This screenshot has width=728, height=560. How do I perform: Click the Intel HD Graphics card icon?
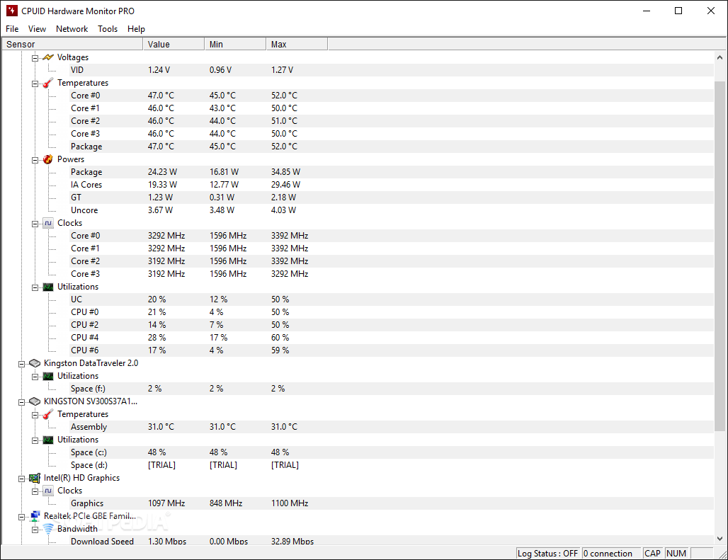[x=35, y=478]
